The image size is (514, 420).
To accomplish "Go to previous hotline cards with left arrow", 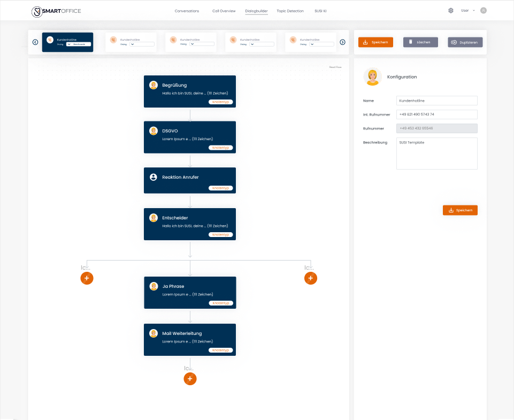I will (35, 42).
